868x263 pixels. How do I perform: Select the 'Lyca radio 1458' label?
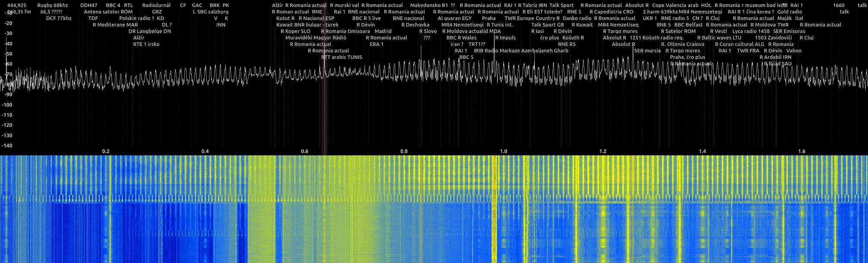pos(751,31)
